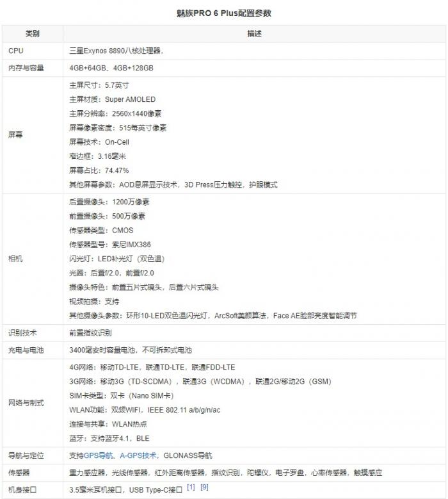Select 屏幕像素密度：515每英寸像素 line
448x499 pixels.
[x=118, y=128]
